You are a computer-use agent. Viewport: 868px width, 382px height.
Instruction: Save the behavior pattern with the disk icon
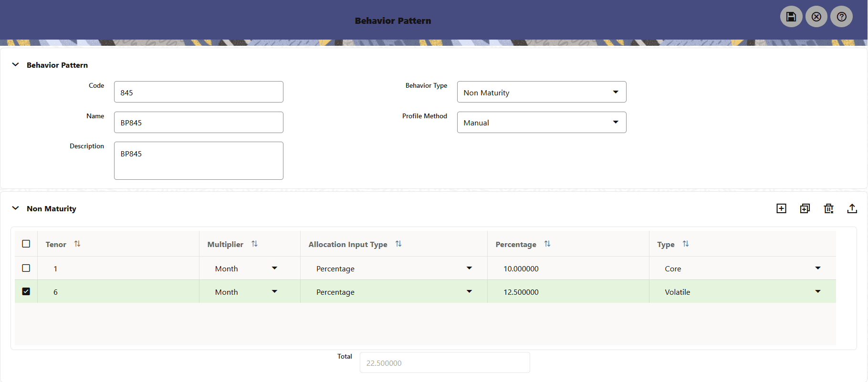(x=791, y=17)
